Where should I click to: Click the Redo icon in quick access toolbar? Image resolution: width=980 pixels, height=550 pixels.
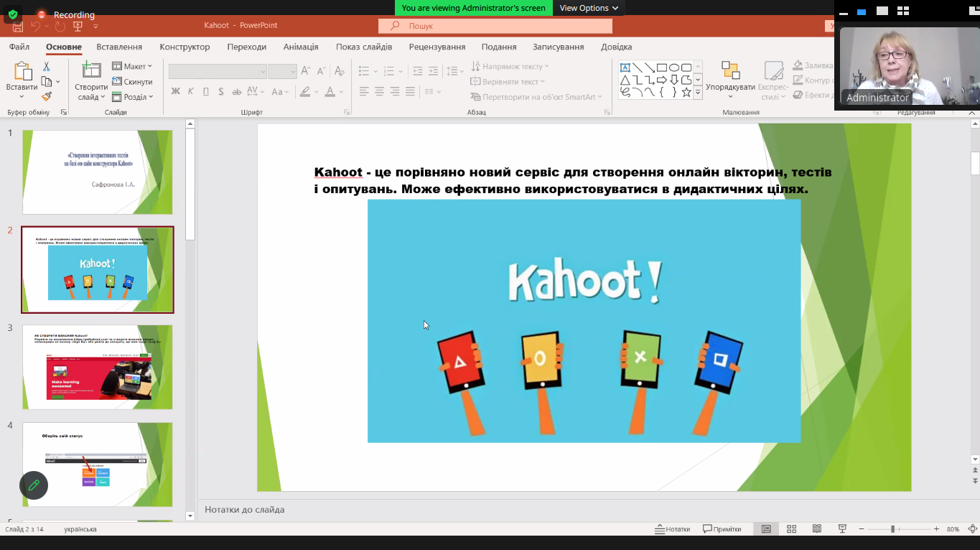pos(60,26)
